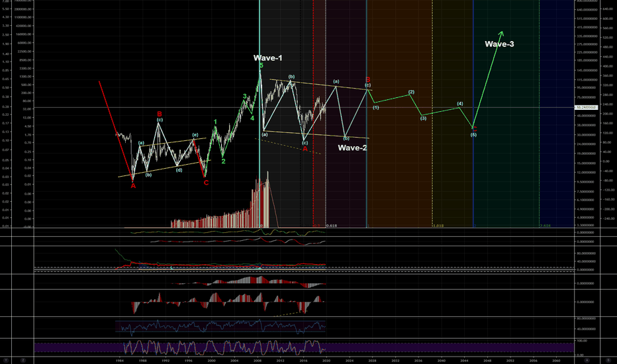This screenshot has width=617, height=364.
Task: Click year 2008 on the time axis
Action: click(258, 360)
